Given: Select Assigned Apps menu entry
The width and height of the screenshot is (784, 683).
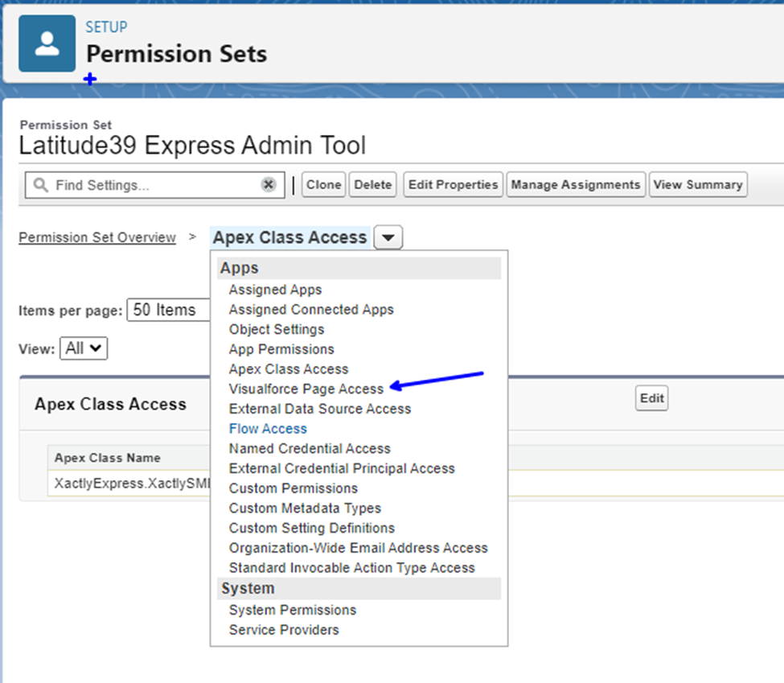Looking at the screenshot, I should coord(275,290).
